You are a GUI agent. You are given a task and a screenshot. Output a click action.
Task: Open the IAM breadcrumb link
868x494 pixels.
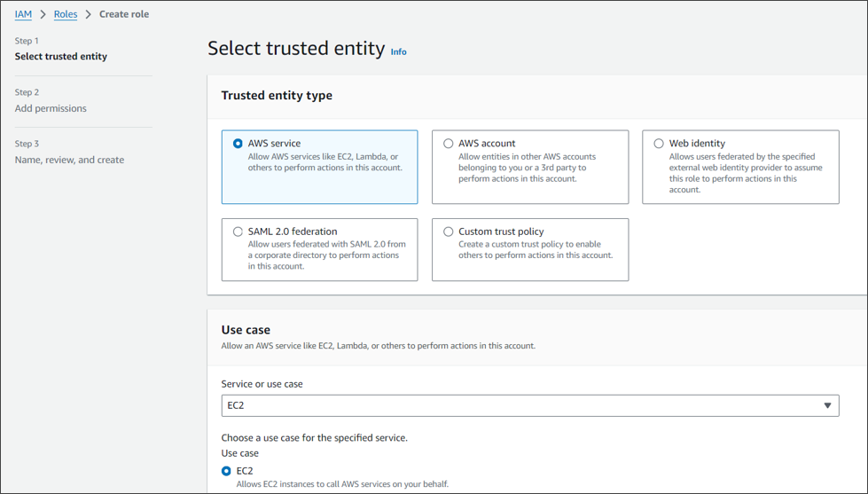(x=23, y=14)
